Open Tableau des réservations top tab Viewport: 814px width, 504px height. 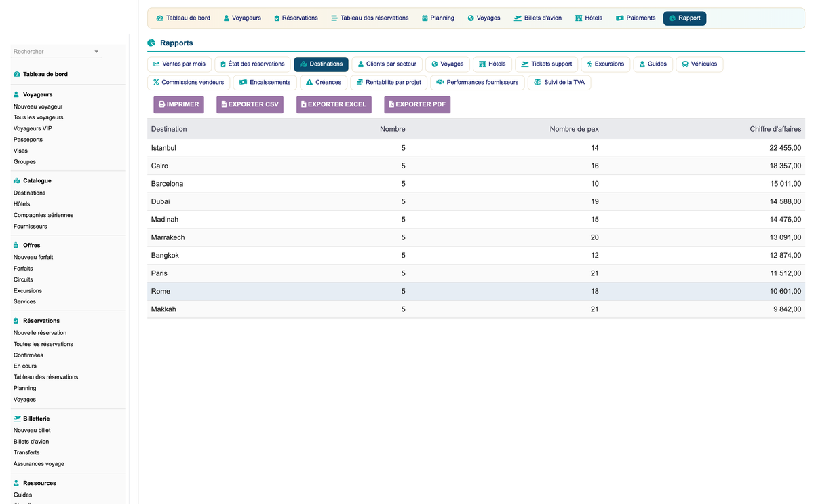tap(370, 18)
